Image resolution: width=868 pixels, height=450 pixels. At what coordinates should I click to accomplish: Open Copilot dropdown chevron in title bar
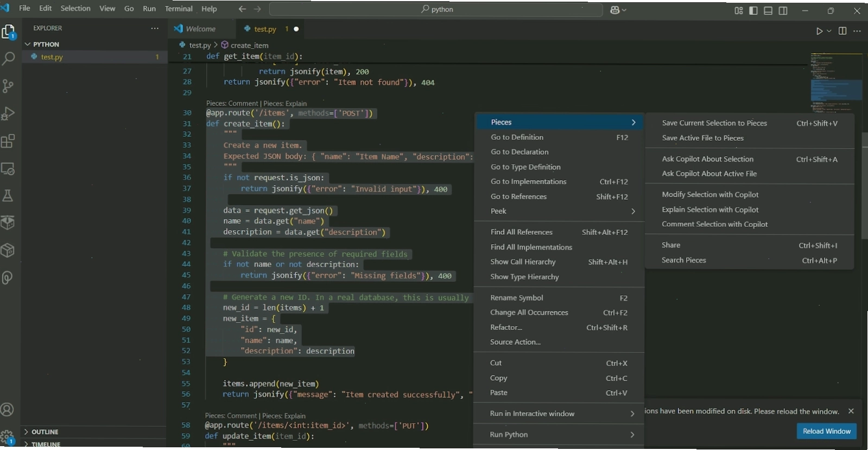click(x=624, y=10)
